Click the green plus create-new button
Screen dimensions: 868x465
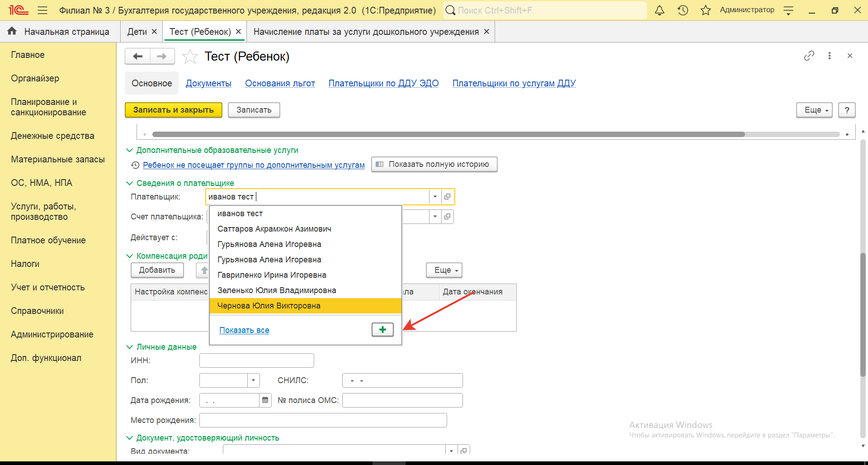[382, 330]
